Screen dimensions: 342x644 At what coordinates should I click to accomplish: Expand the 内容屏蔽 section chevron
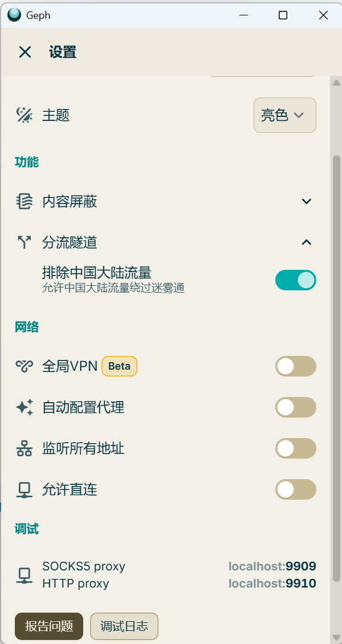(x=307, y=201)
